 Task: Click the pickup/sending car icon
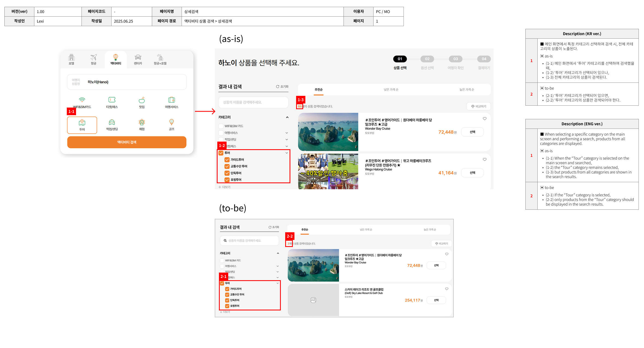[x=112, y=122]
